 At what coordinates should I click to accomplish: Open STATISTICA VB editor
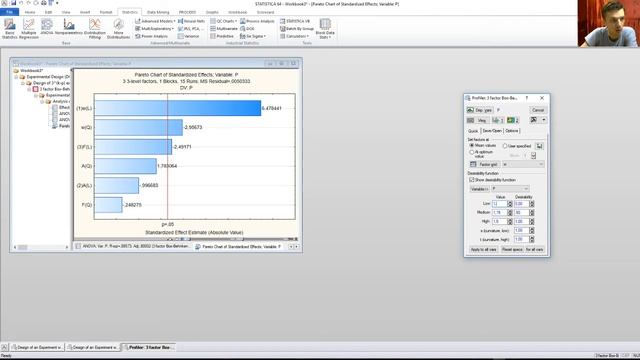coord(295,21)
